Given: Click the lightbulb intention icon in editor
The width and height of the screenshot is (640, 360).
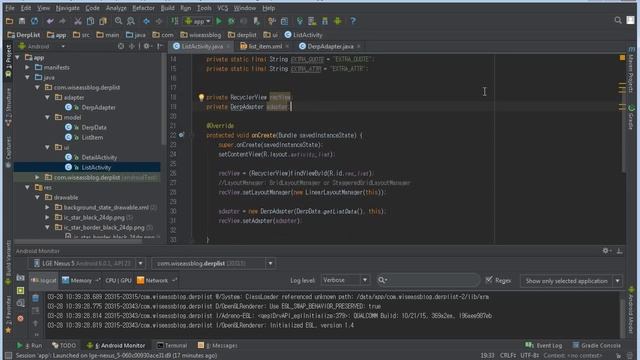Looking at the screenshot, I should tap(201, 98).
